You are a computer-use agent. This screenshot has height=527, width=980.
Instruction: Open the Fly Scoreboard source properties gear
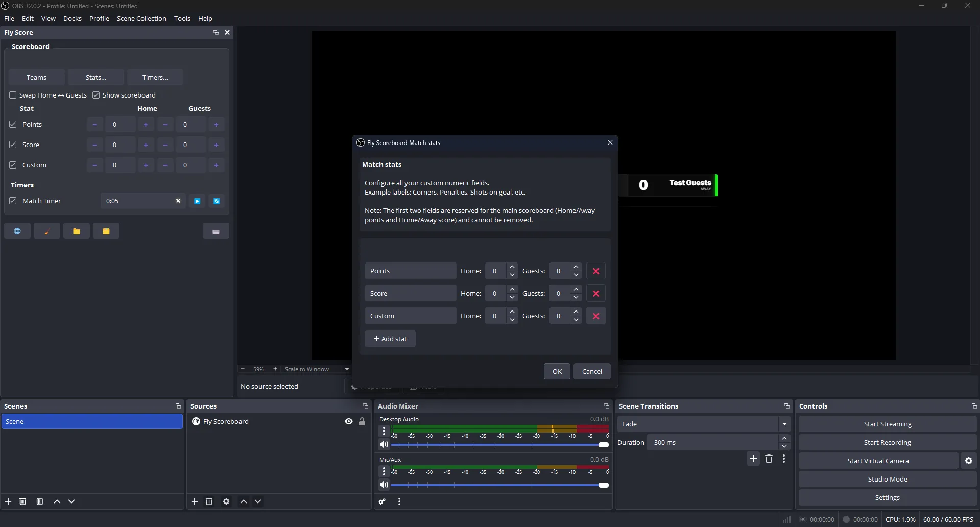pos(226,501)
